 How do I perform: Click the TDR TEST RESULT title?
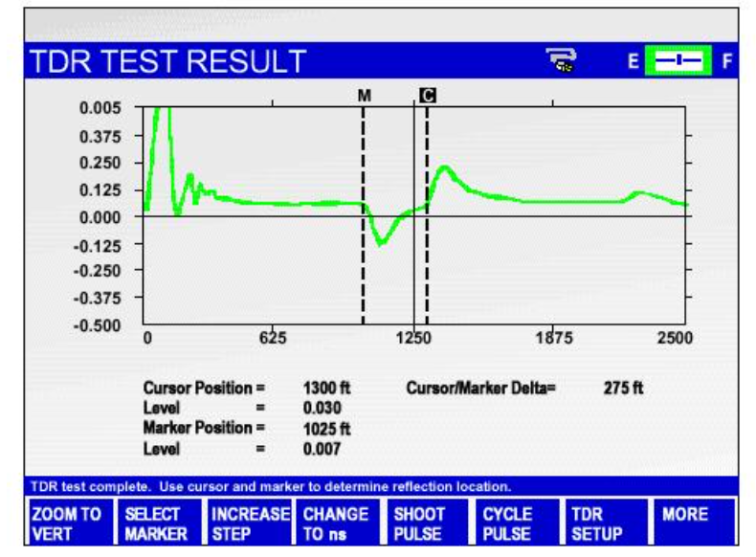click(x=168, y=61)
